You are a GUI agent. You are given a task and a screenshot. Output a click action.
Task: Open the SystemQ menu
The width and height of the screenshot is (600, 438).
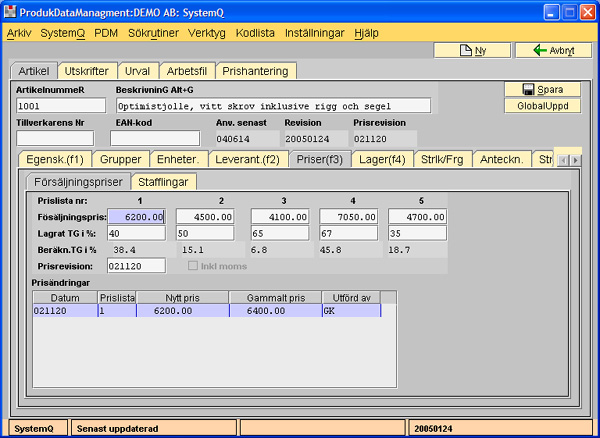click(63, 33)
